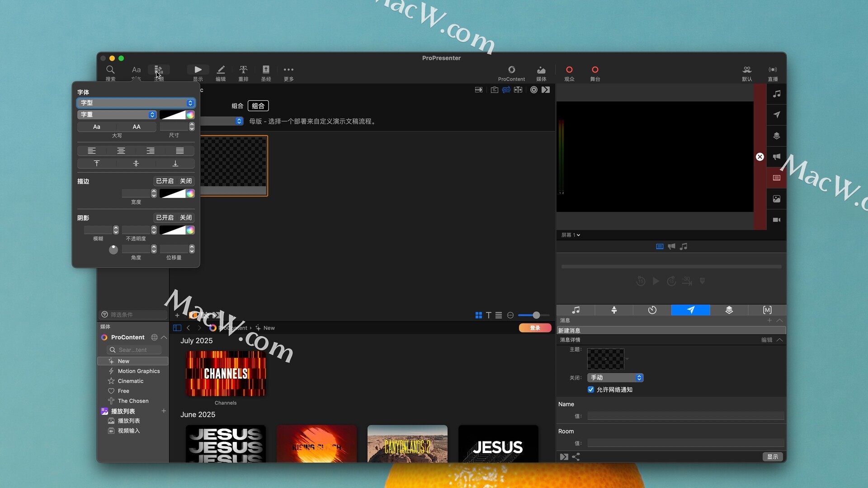Clear audio layer with music note icon
Screen dimensions: 868x488
pos(777,94)
